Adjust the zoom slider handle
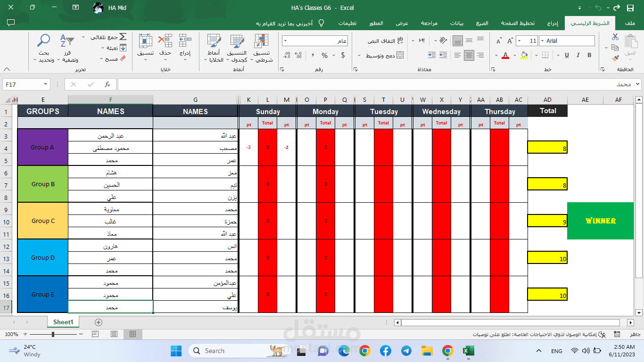This screenshot has height=362, width=644. [x=53, y=334]
